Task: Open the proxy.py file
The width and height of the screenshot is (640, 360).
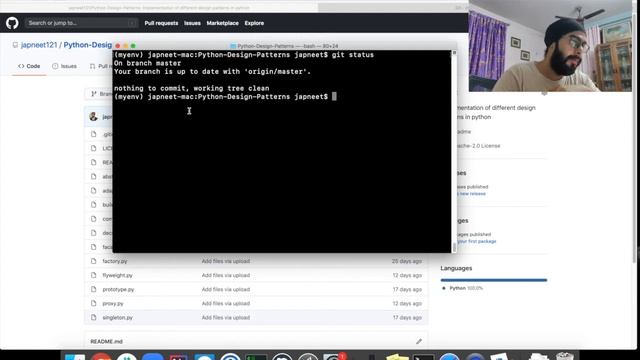Action: tap(113, 304)
